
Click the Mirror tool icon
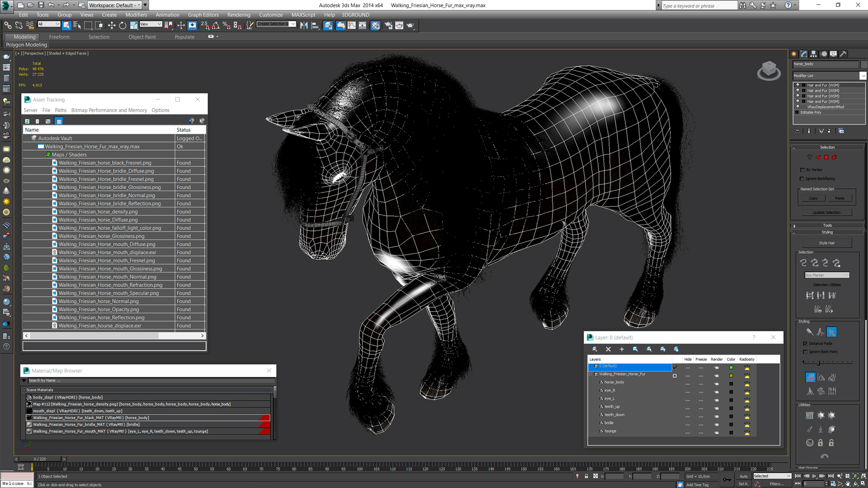coord(304,25)
